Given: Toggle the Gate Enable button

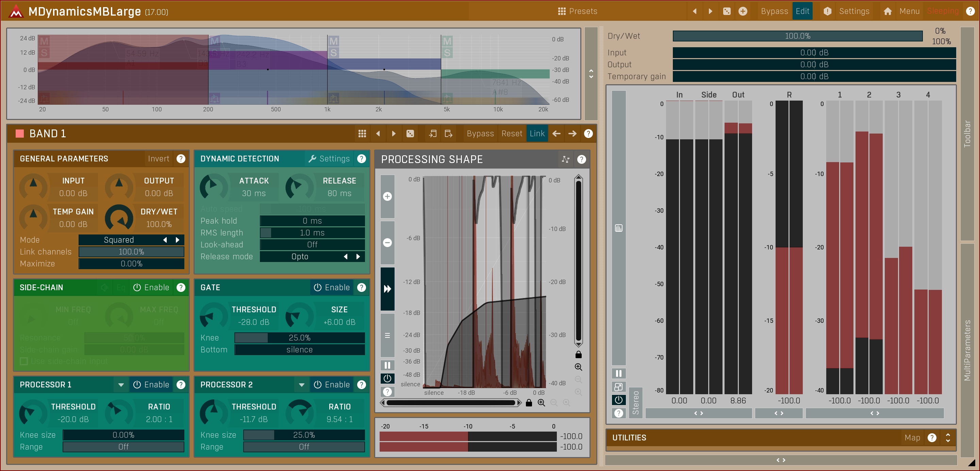Looking at the screenshot, I should [x=332, y=288].
